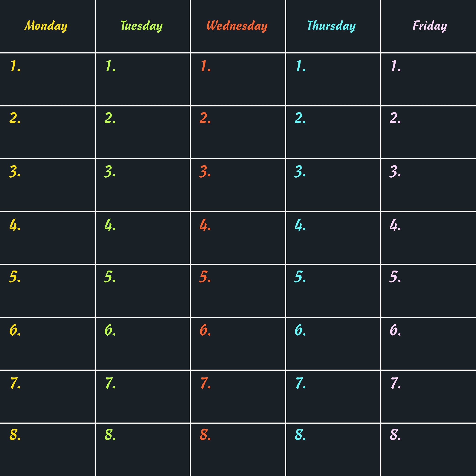Select the pink number 8
The height and width of the screenshot is (476, 476).
pos(395,435)
